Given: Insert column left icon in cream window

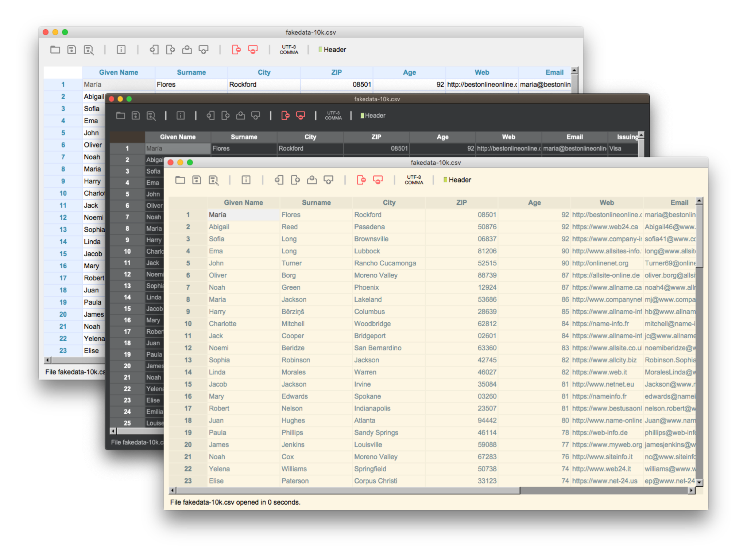Looking at the screenshot, I should click(279, 180).
